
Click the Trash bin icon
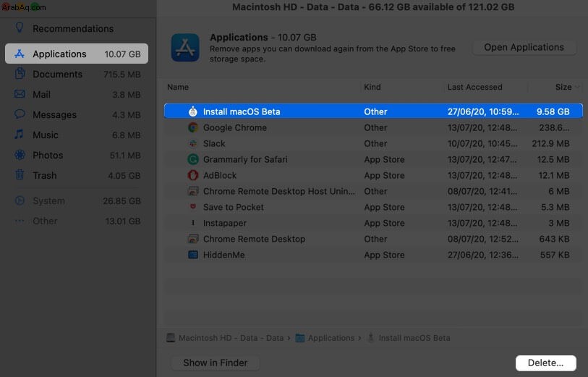[x=20, y=174]
